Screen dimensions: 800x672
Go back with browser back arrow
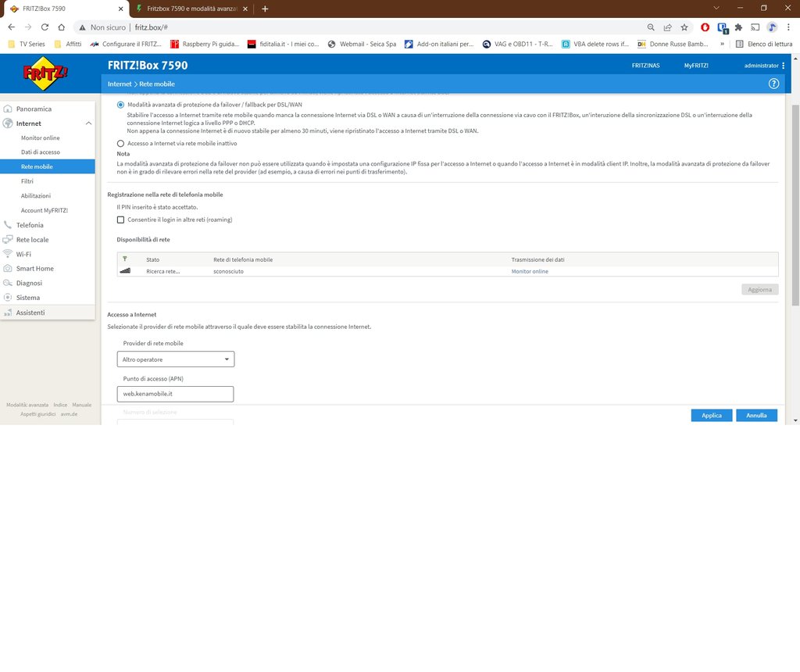[11, 27]
